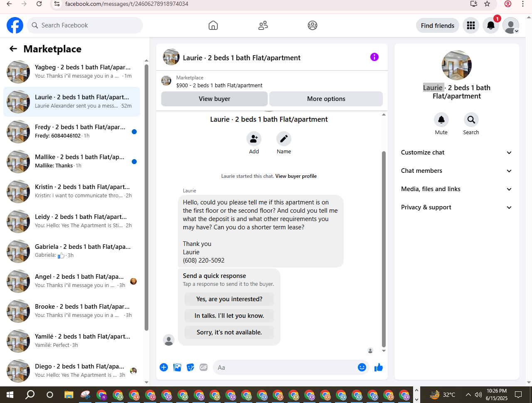Image resolution: width=532 pixels, height=403 pixels.
Task: Bookmark this page with the star icon
Action: click(x=487, y=4)
